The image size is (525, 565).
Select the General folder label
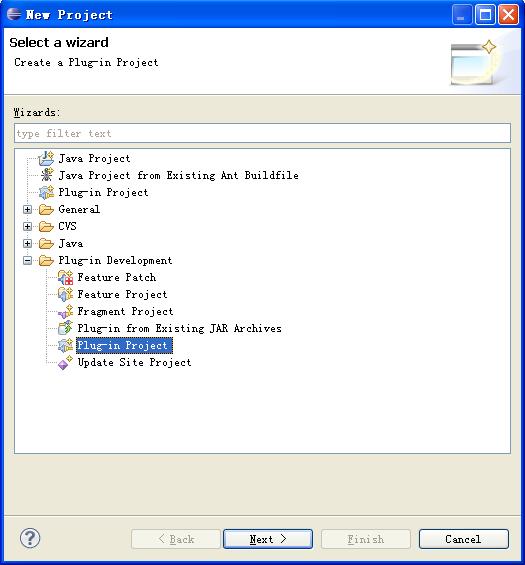coord(79,209)
